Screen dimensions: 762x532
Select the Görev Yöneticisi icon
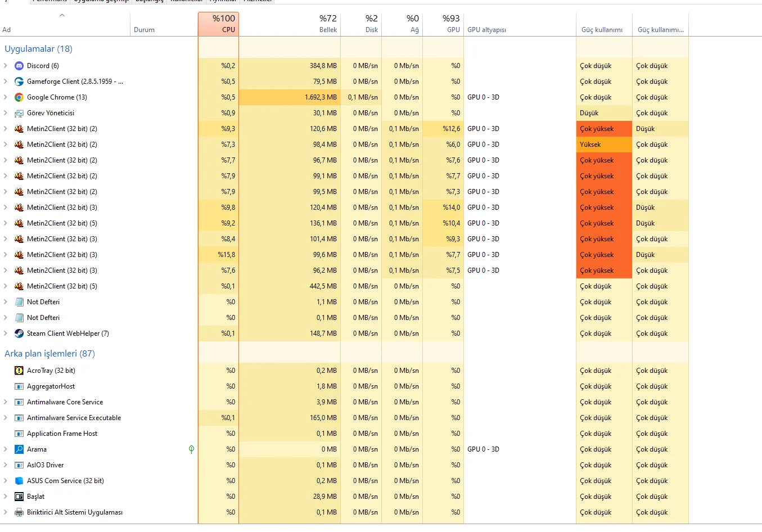point(19,113)
